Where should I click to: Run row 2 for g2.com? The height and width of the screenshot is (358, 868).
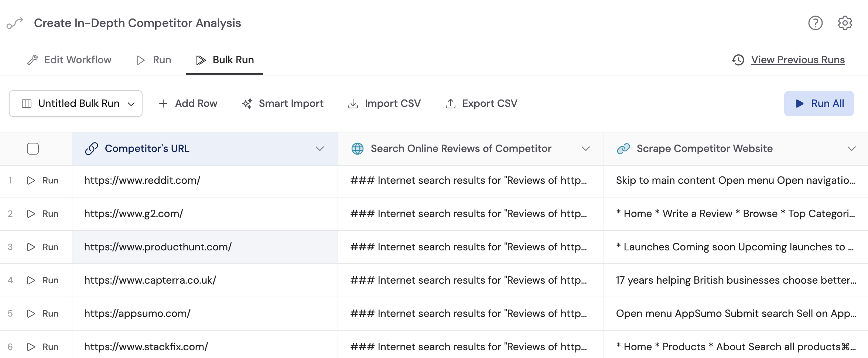42,214
